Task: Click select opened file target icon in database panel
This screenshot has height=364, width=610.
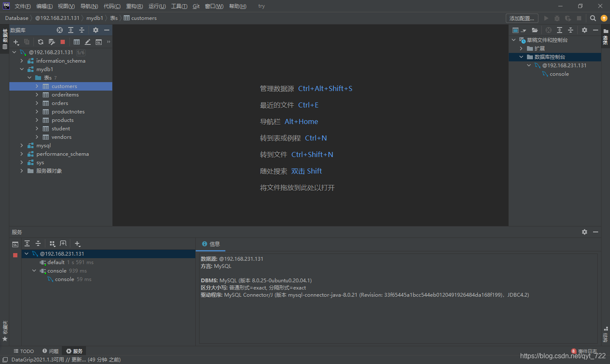Action: 60,30
